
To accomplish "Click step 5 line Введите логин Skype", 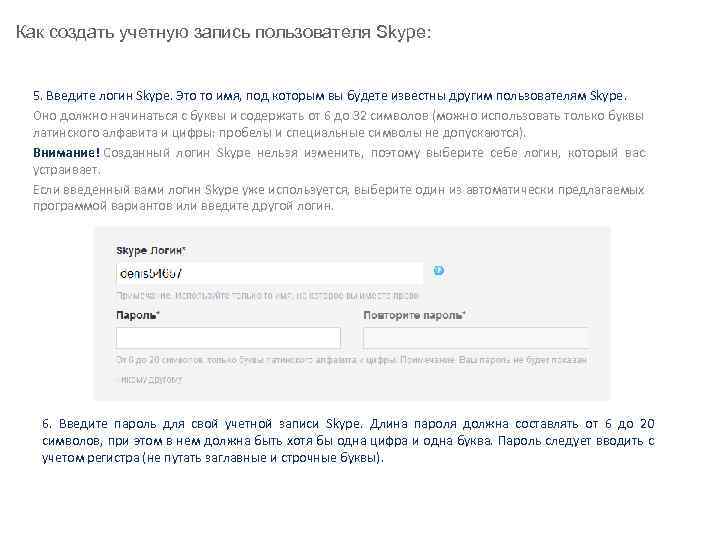I will (330, 96).
